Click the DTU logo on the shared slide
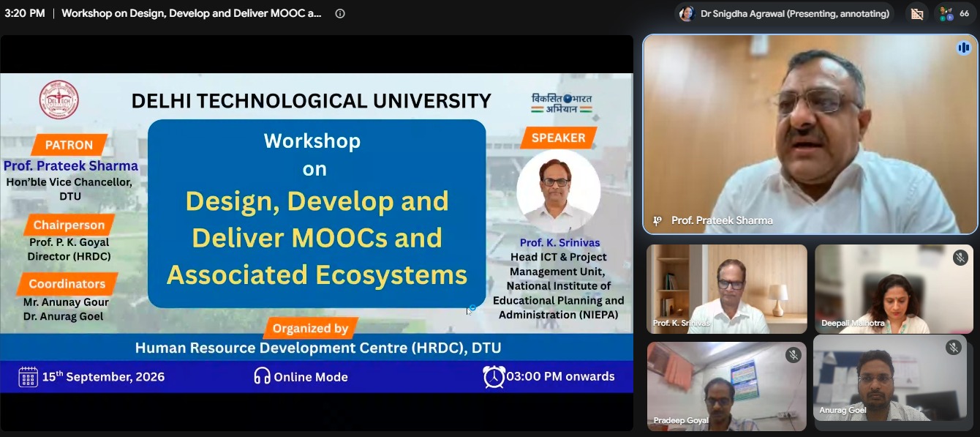Screen dimensions: 980x437 coord(59,100)
